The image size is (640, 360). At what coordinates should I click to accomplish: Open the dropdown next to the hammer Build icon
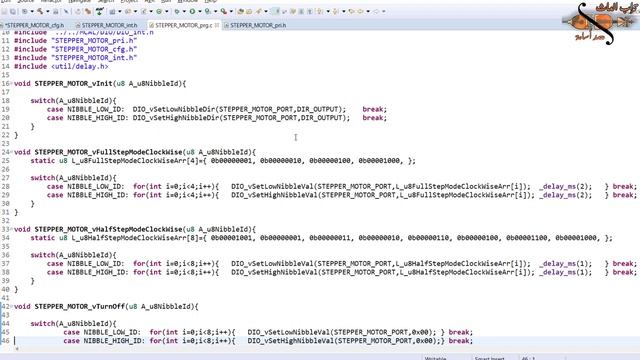[48, 11]
